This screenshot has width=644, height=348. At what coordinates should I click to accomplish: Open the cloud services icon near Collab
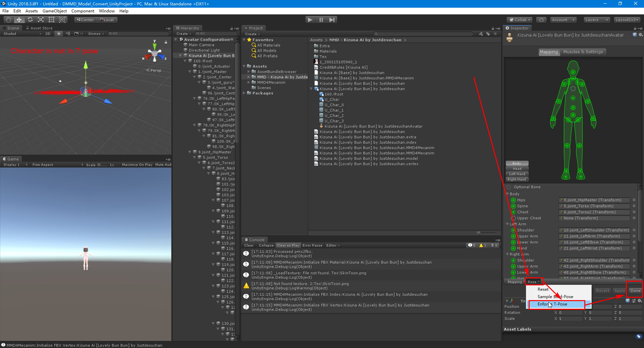[541, 19]
